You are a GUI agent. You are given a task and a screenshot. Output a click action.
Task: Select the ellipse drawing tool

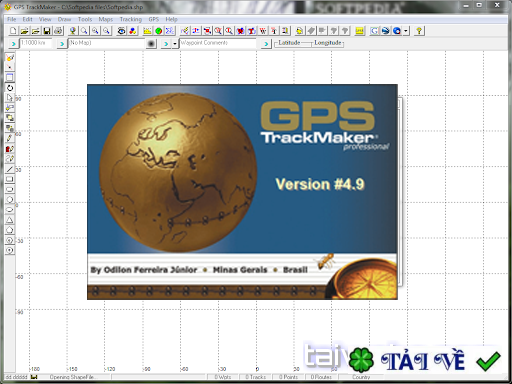[x=10, y=210]
